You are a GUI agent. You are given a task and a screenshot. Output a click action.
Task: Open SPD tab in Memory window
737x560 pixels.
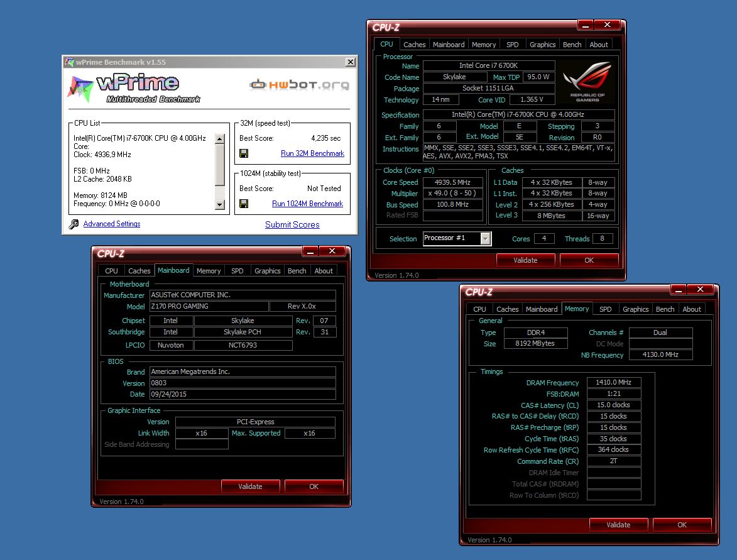click(606, 309)
